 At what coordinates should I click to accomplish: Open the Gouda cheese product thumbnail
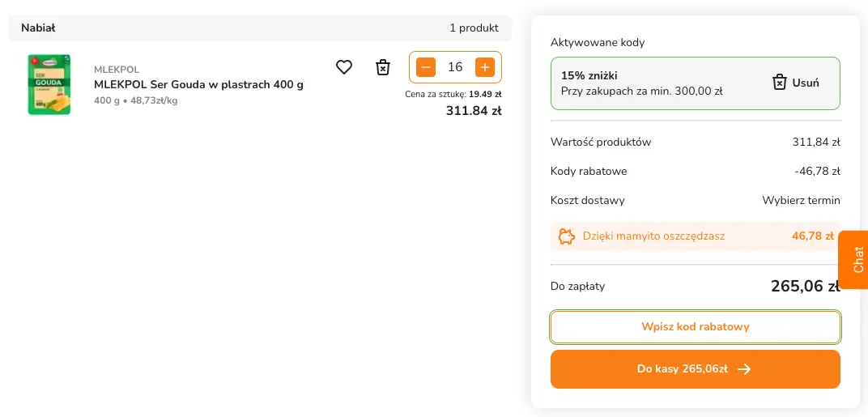[x=49, y=84]
